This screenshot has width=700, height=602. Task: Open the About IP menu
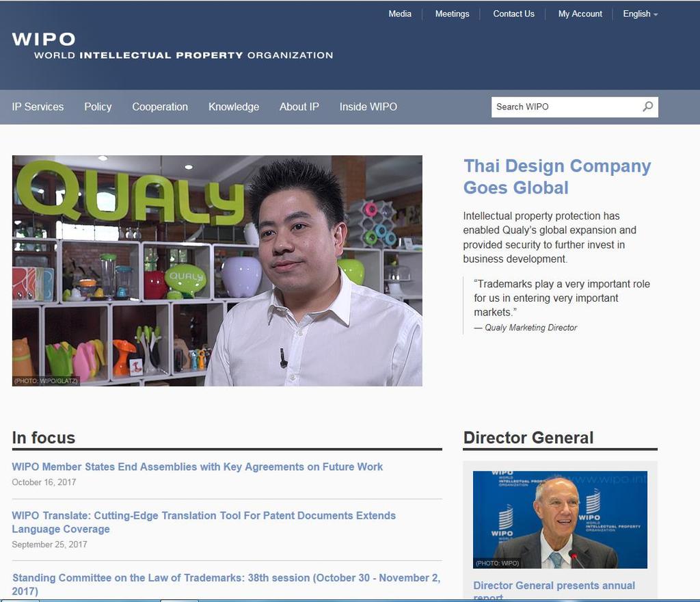299,107
